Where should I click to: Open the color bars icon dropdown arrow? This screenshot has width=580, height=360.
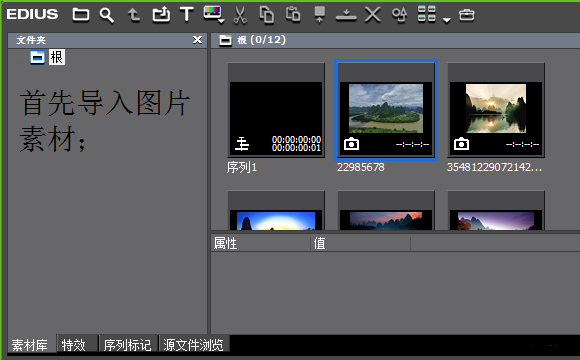[221, 22]
